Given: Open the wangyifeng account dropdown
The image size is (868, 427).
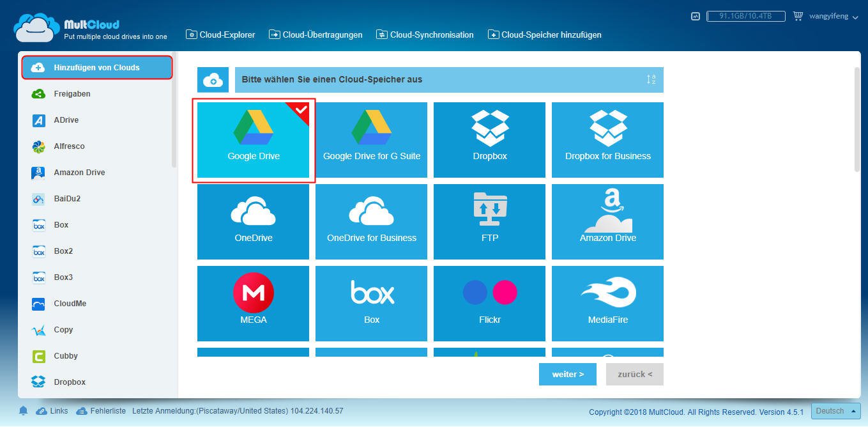Looking at the screenshot, I should [834, 16].
